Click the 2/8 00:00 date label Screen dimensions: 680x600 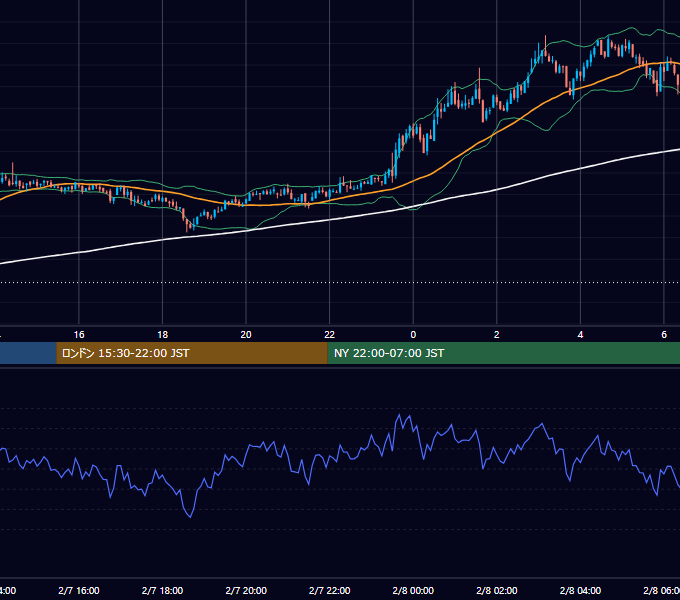413,590
